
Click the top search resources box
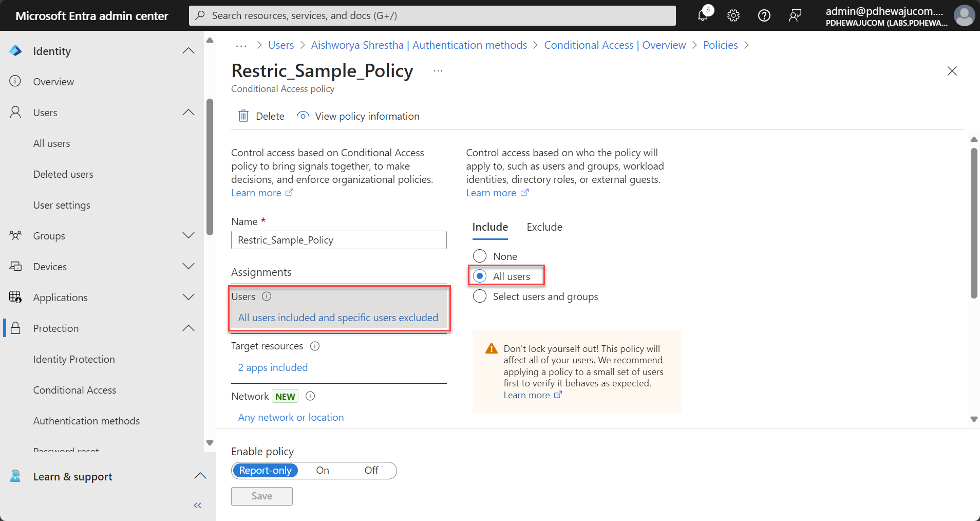pos(432,15)
